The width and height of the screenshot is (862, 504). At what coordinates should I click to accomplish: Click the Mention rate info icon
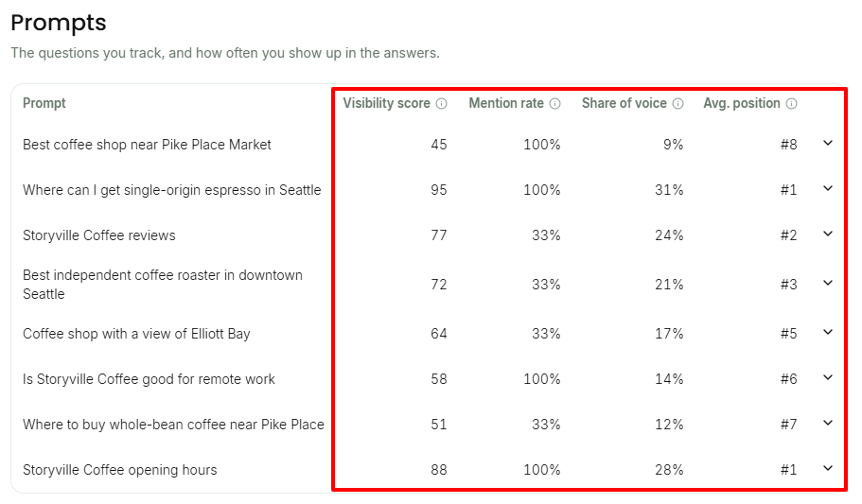pyautogui.click(x=555, y=103)
